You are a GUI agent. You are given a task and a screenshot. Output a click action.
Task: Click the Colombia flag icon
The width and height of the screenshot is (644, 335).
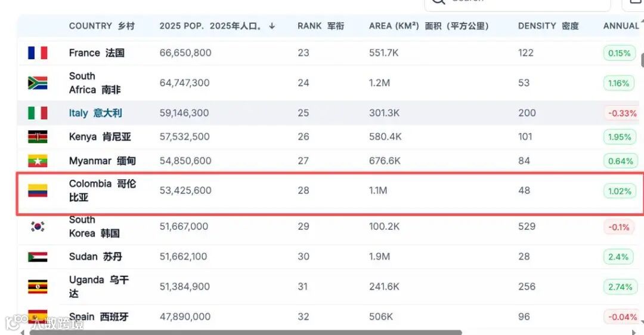point(38,190)
